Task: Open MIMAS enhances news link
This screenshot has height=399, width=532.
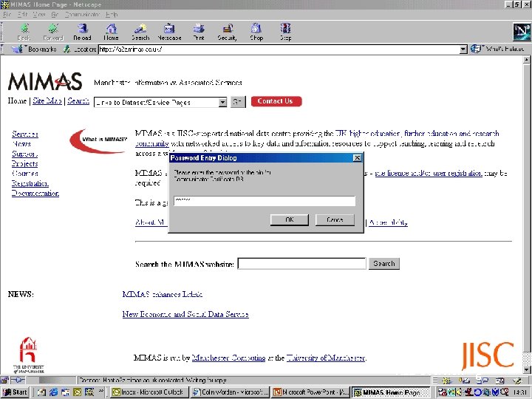Action: point(162,294)
